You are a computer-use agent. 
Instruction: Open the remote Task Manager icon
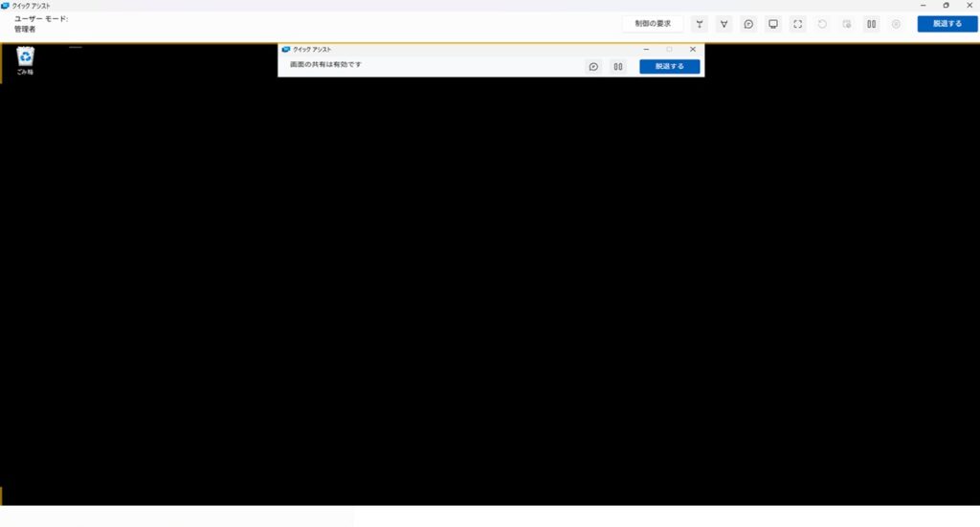click(847, 24)
